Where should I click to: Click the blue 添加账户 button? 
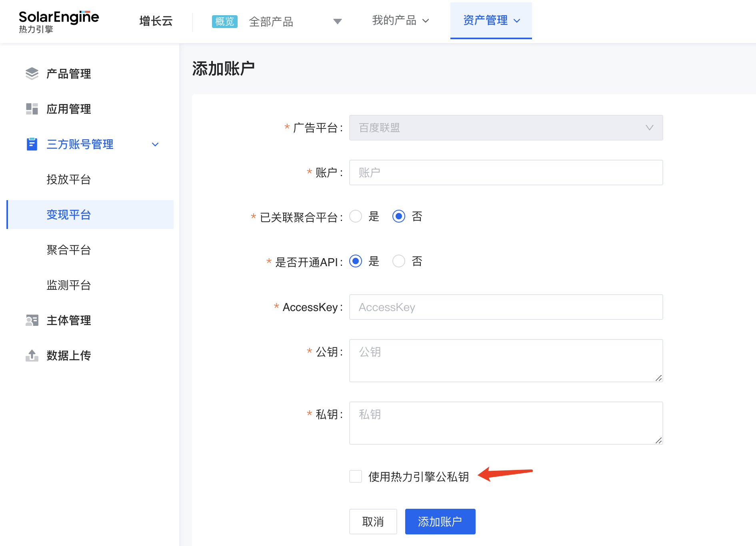440,521
